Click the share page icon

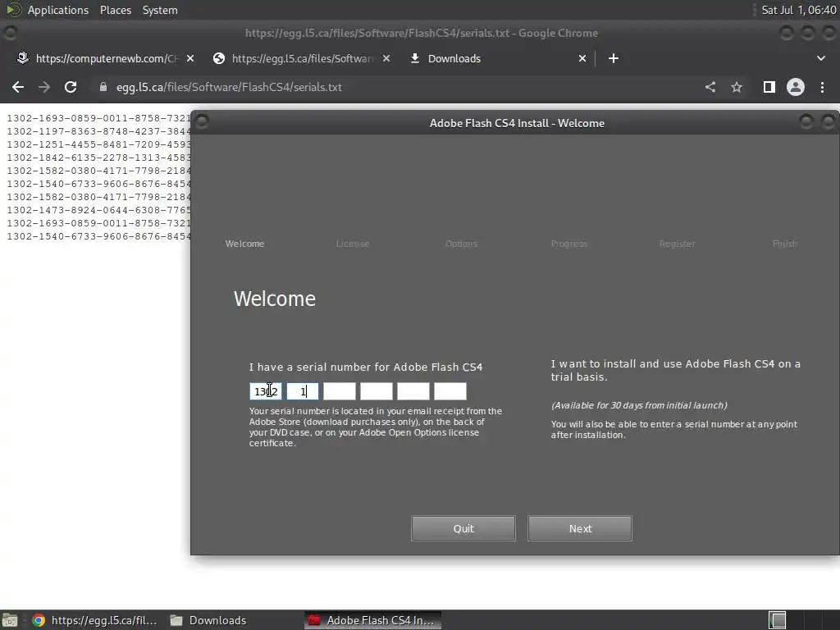[x=710, y=87]
